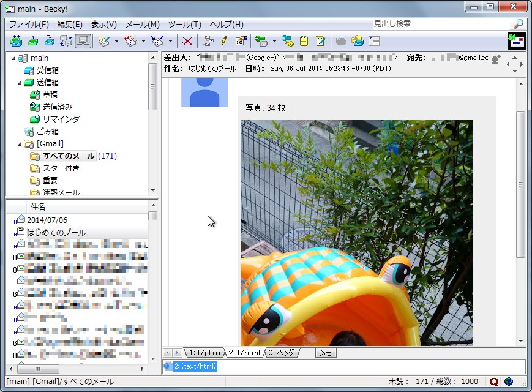Viewport: 532px width, 392px height.
Task: Open the address book icon
Action: tap(240, 41)
